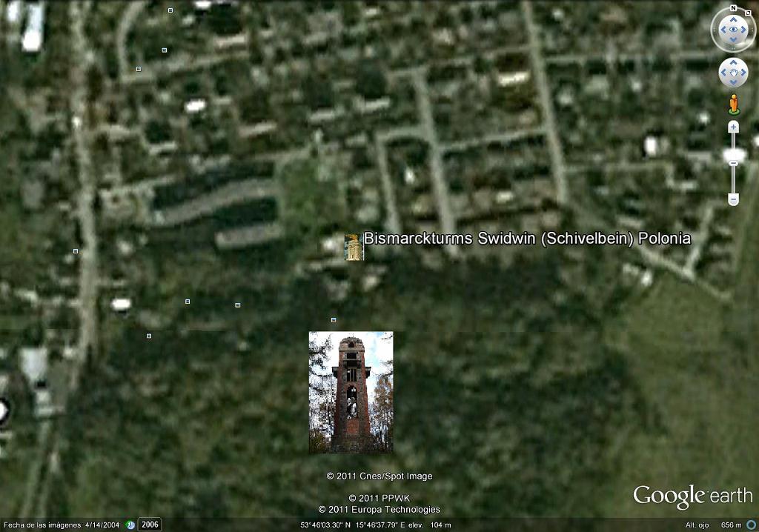
Task: Click the Bismarckturms Swidwin (Schivelbein) Polonia label
Action: 527,239
